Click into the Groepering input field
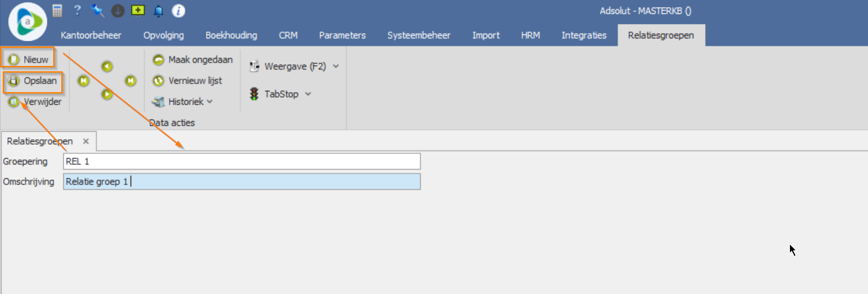The width and height of the screenshot is (868, 294). [241, 161]
